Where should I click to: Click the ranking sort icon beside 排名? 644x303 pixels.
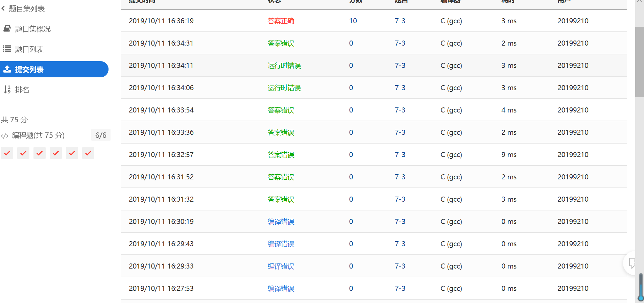pos(7,90)
